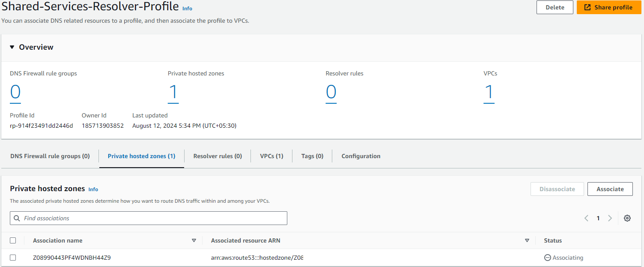Open table preferences gear icon

[x=627, y=218]
